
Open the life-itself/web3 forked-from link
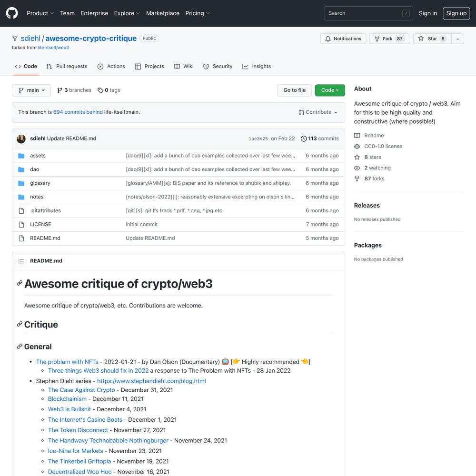click(53, 48)
